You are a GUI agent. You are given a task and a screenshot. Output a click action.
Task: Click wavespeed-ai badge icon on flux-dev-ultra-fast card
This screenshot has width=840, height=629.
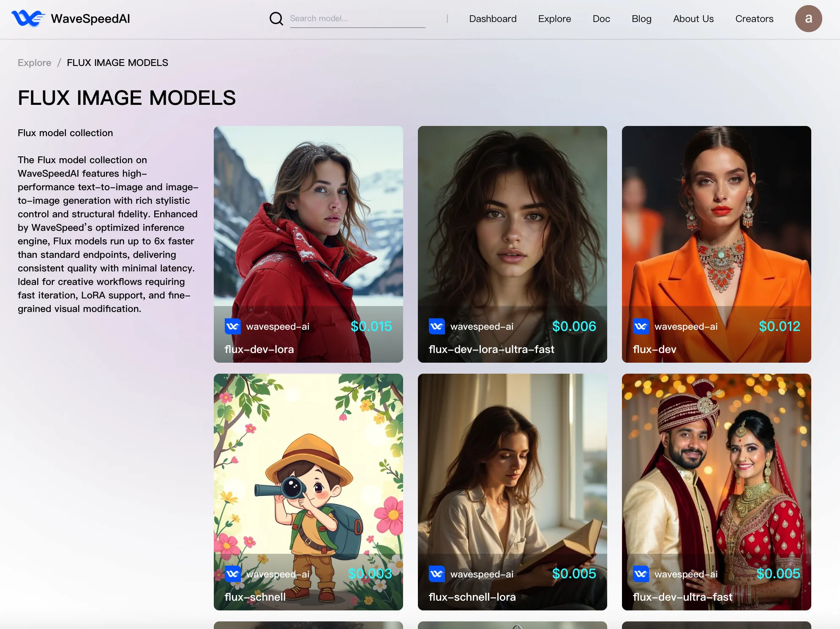(641, 574)
